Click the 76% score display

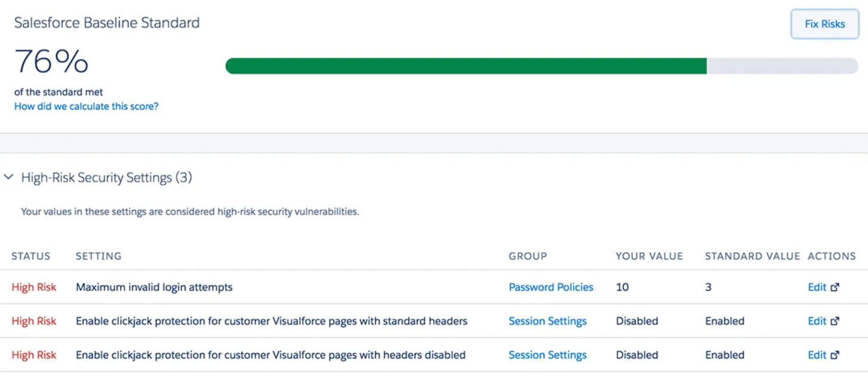click(x=51, y=61)
